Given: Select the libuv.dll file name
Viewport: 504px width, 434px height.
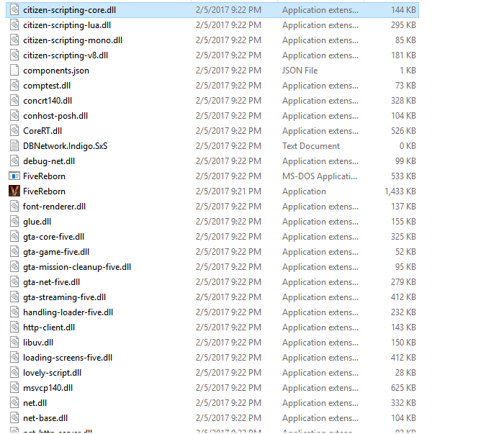Looking at the screenshot, I should (38, 343).
